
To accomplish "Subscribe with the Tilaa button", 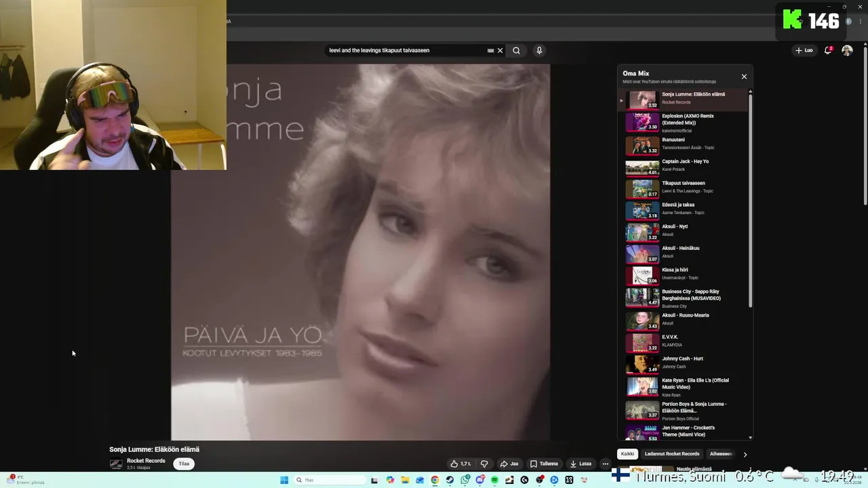I will tap(184, 464).
